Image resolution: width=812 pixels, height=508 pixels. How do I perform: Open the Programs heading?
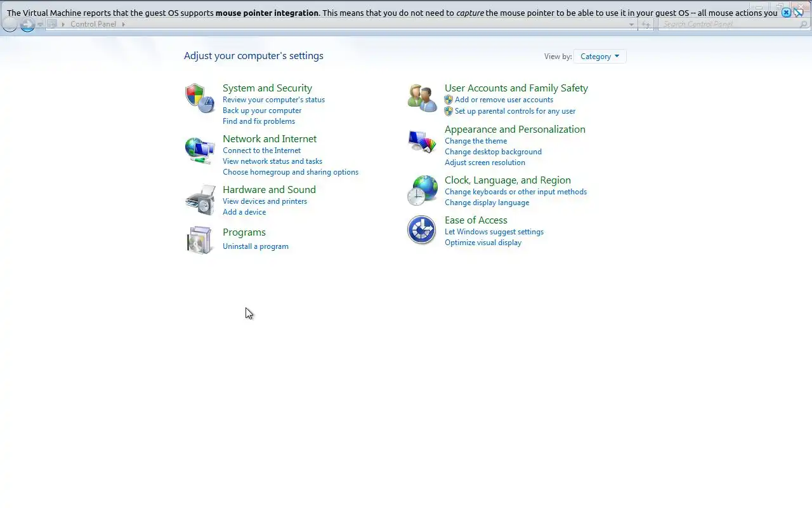coord(244,232)
